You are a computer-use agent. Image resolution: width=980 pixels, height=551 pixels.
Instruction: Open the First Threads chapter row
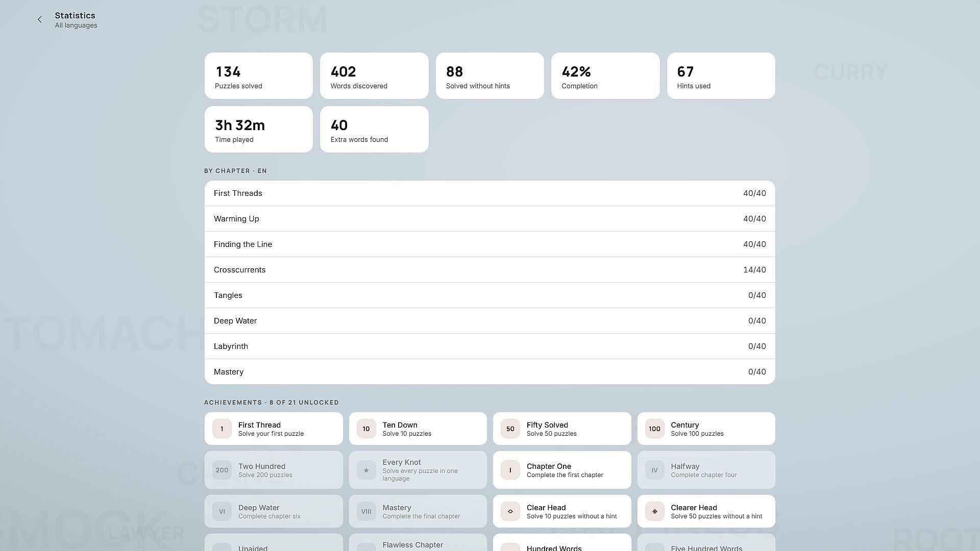[490, 193]
